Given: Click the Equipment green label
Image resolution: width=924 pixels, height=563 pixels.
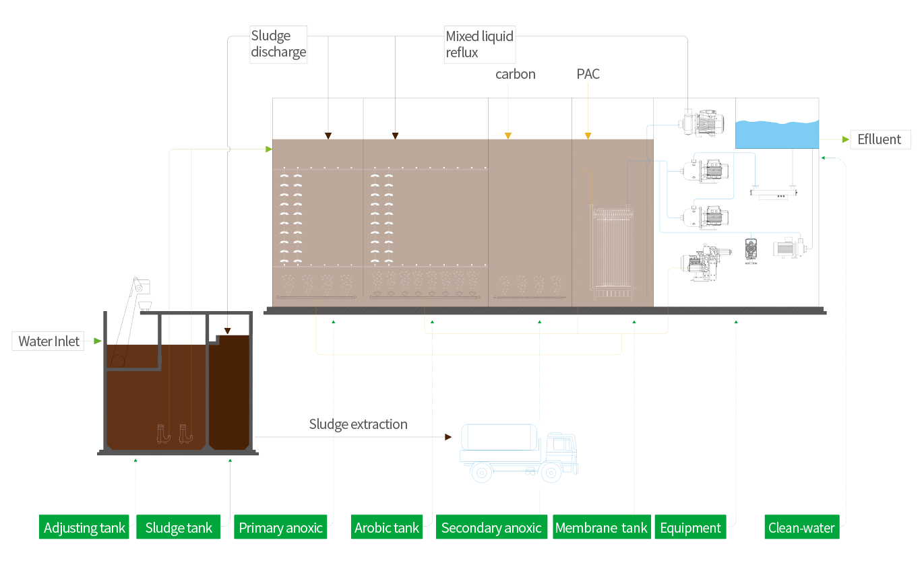Looking at the screenshot, I should (x=691, y=527).
